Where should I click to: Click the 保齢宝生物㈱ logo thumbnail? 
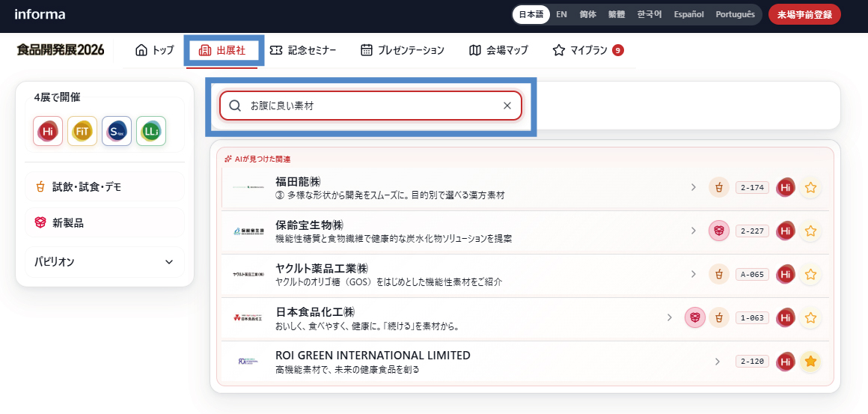tap(248, 231)
